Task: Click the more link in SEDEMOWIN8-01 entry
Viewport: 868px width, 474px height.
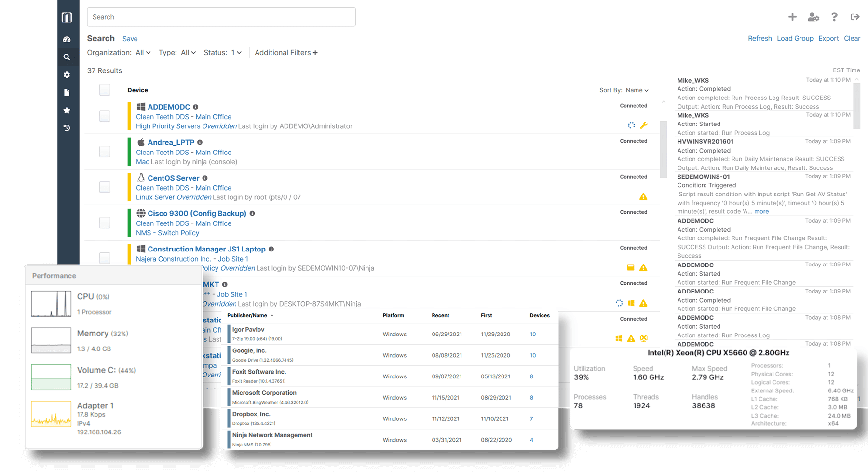Action: pos(761,211)
